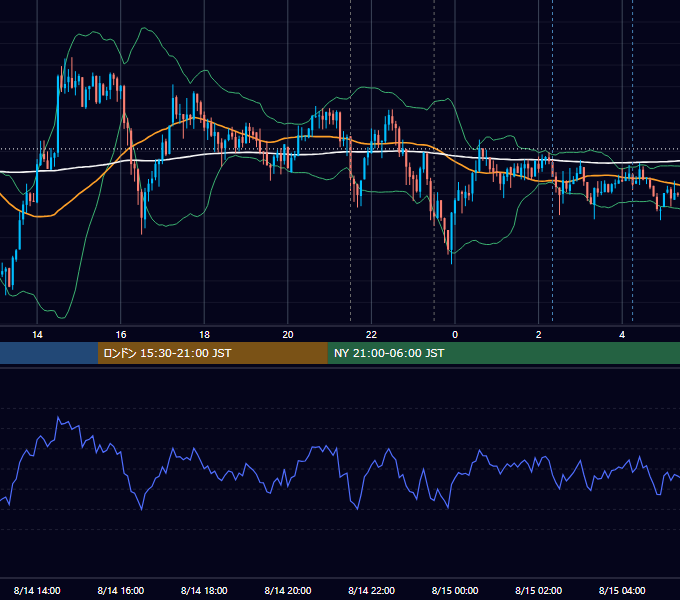Click the 8/14 22:00 label on oscillator axis
The width and height of the screenshot is (680, 600).
point(371,590)
